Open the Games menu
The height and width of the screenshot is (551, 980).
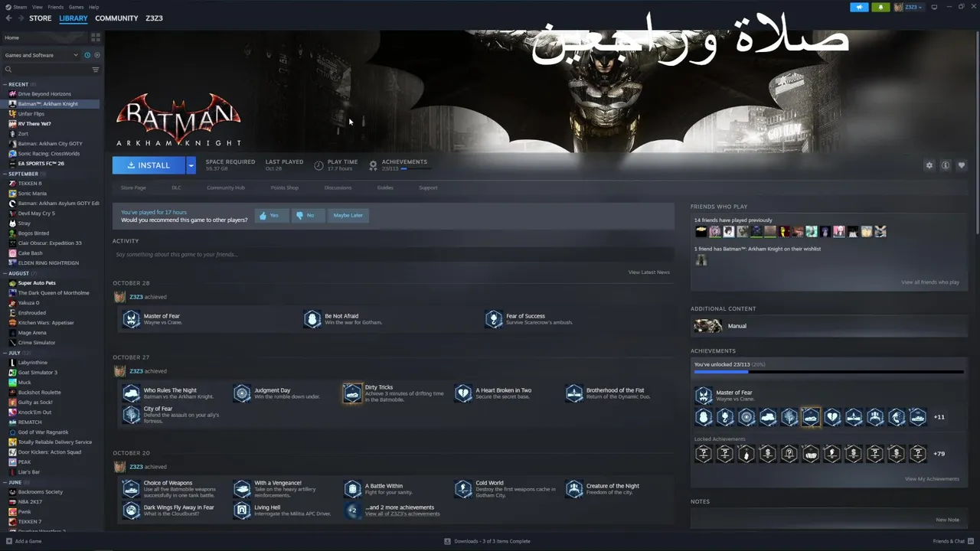77,7
